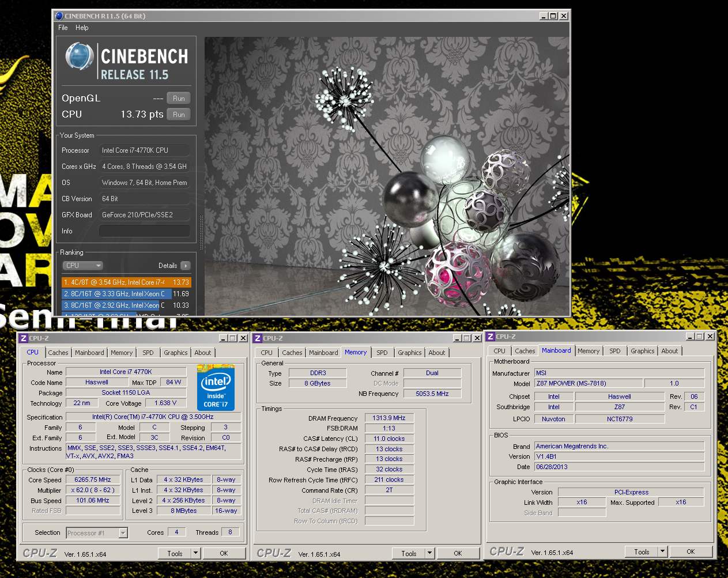Viewport: 728px width, 578px height.
Task: Expand Tools dropdown arrow in CPU-Z Mainboard window
Action: [663, 552]
